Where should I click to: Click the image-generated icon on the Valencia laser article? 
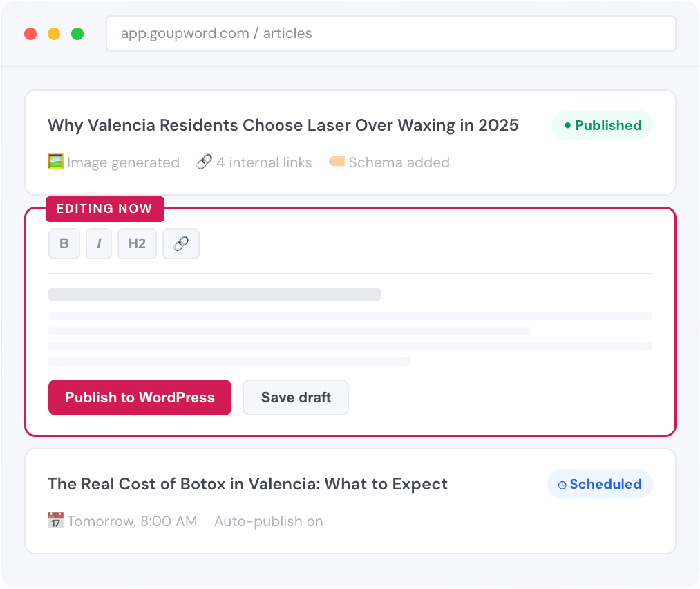(55, 162)
